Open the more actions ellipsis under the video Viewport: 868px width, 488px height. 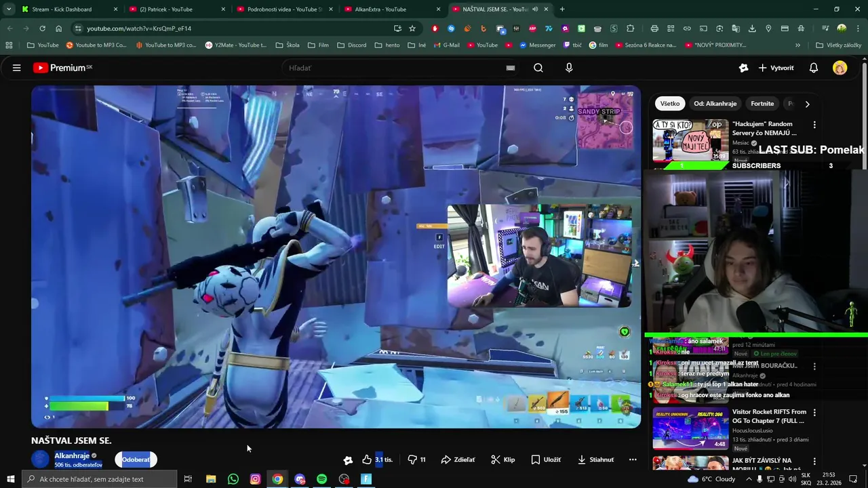633,460
